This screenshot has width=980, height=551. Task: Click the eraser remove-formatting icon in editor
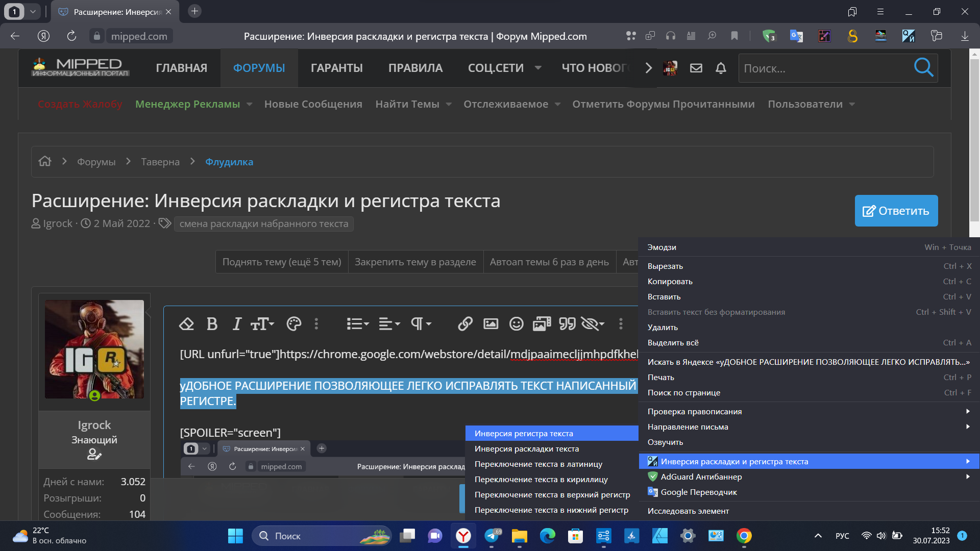click(186, 323)
